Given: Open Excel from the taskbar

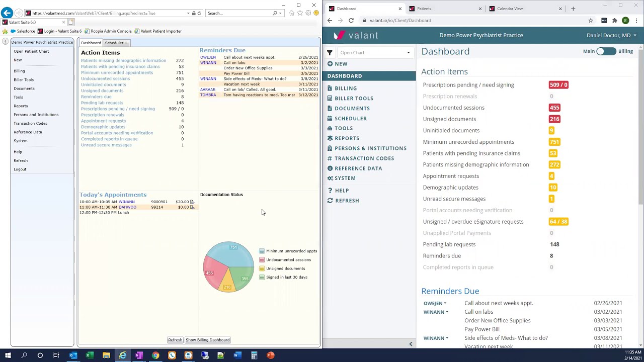Looking at the screenshot, I should (x=90, y=355).
